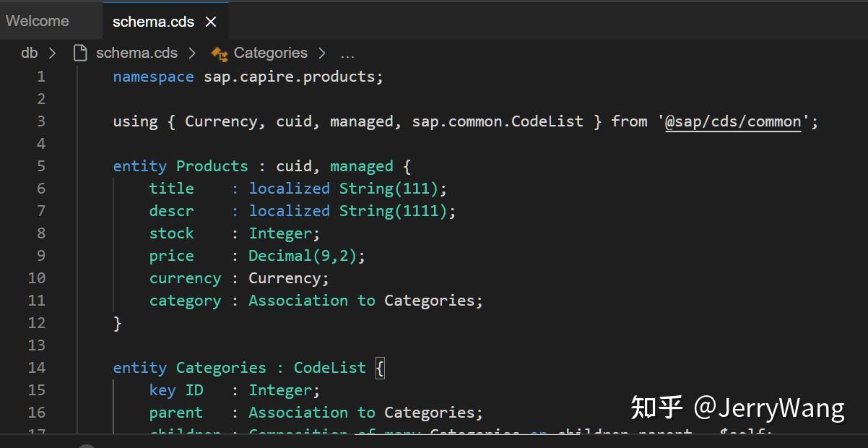Click the namespace keyword on line 1
The image size is (868, 448).
(153, 77)
